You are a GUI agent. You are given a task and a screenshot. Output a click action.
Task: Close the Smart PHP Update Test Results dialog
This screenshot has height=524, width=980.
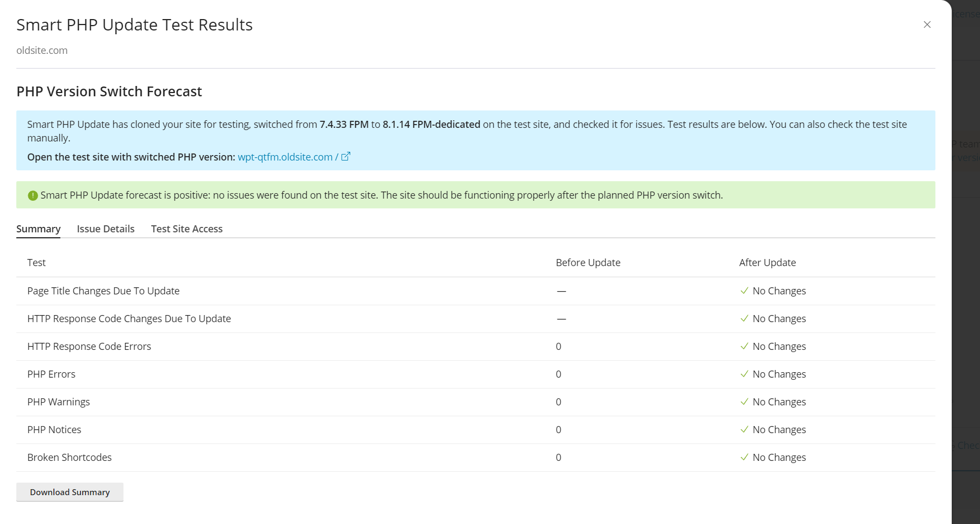pyautogui.click(x=927, y=24)
